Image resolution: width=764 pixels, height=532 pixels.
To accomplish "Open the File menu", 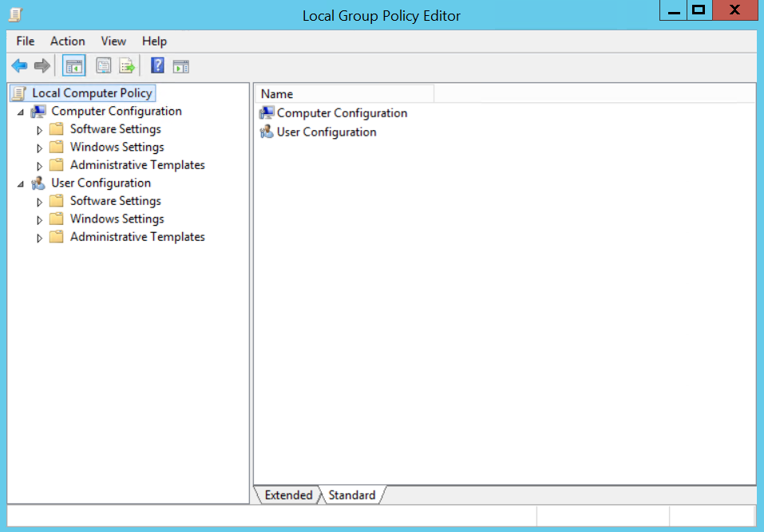I will click(26, 41).
